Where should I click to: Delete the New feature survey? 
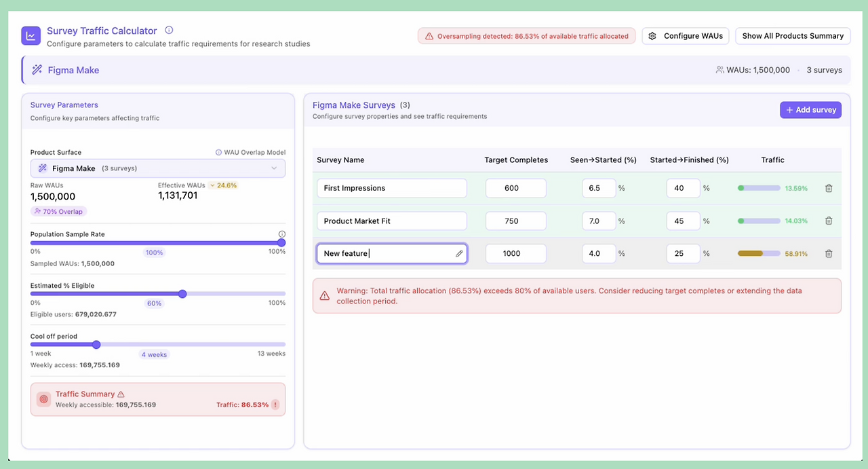pyautogui.click(x=829, y=253)
